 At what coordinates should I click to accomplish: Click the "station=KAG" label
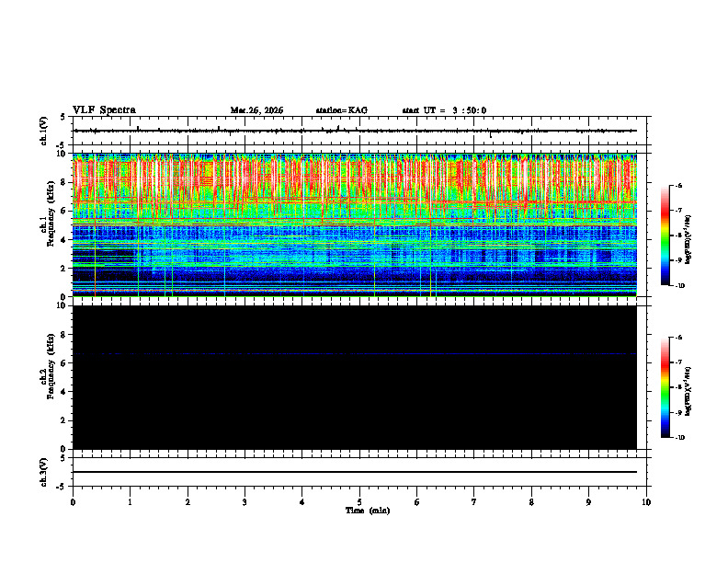point(342,110)
